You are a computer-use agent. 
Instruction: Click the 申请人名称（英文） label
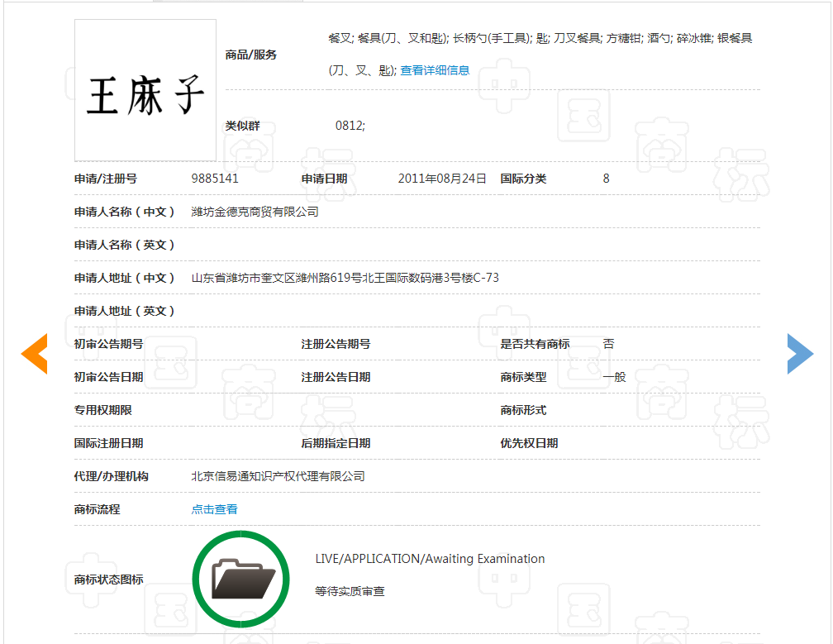124,245
